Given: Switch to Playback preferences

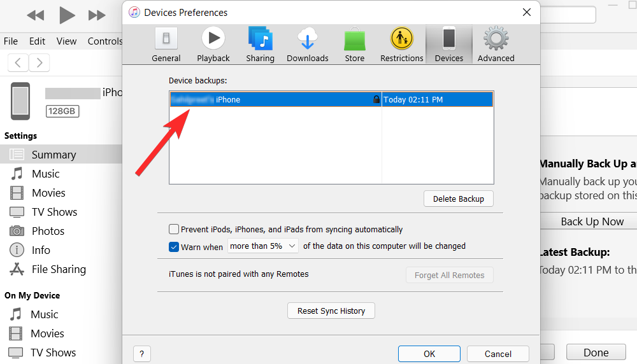Looking at the screenshot, I should [x=213, y=45].
